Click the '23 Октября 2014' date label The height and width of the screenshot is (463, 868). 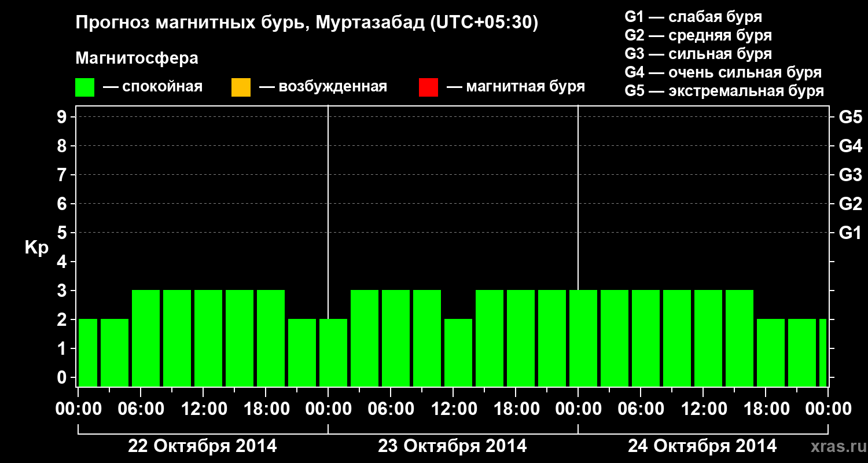[453, 446]
